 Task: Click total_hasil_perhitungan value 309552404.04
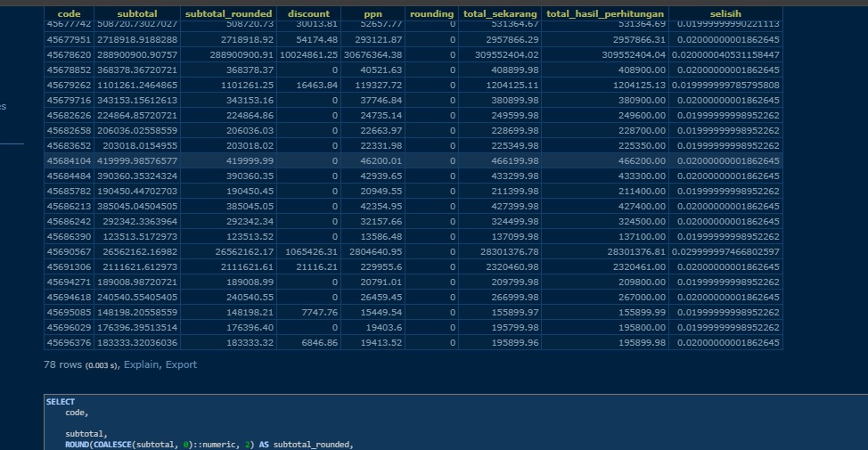[x=605, y=54]
